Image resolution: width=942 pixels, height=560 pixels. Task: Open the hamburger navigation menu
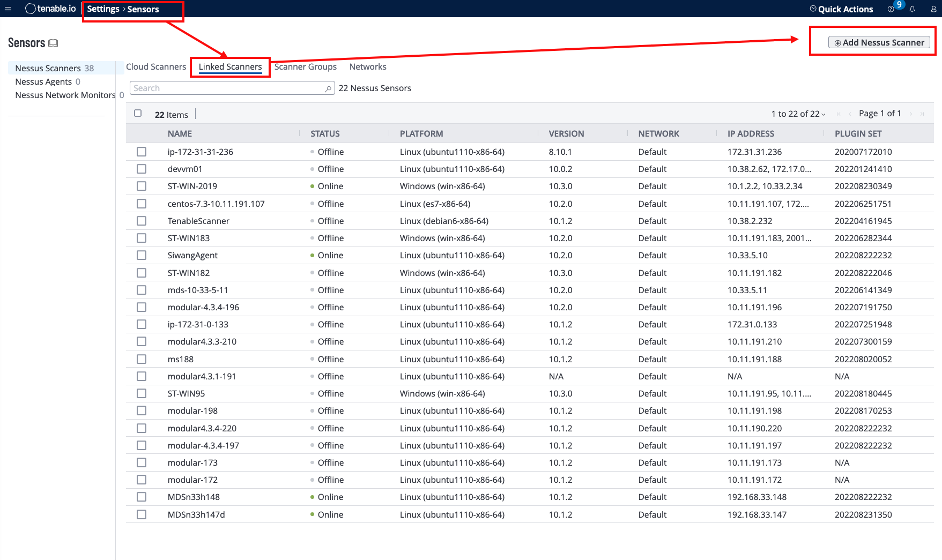coord(8,9)
